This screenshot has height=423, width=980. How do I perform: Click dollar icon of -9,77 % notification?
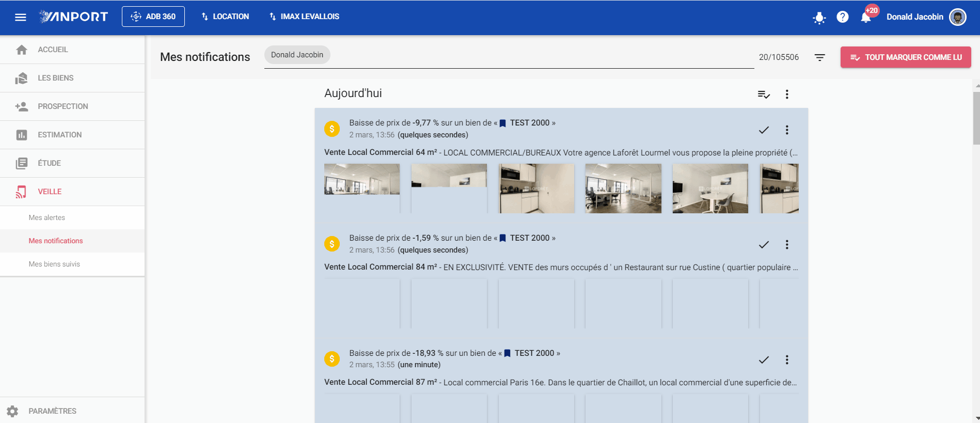[x=332, y=129]
